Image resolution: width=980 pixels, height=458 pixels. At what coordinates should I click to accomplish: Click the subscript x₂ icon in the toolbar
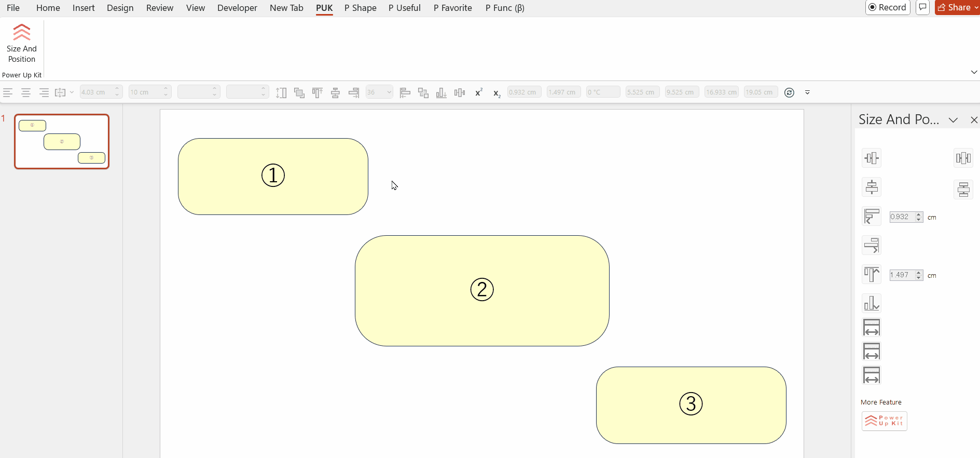tap(496, 93)
